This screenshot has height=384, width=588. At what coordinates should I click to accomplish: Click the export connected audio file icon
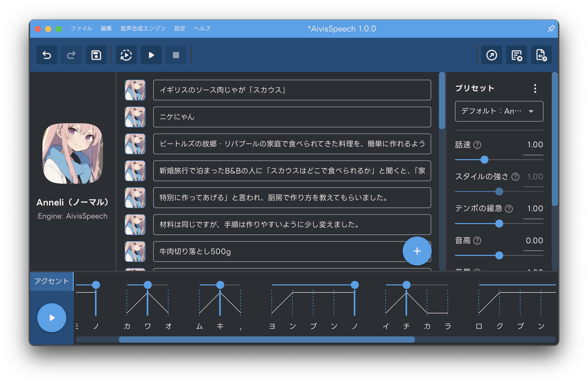[541, 55]
